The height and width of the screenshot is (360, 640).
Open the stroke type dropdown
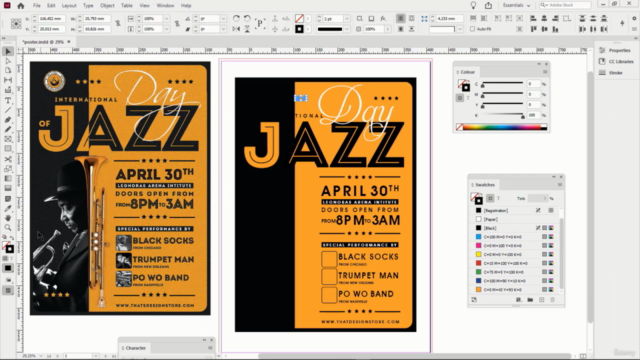347,29
